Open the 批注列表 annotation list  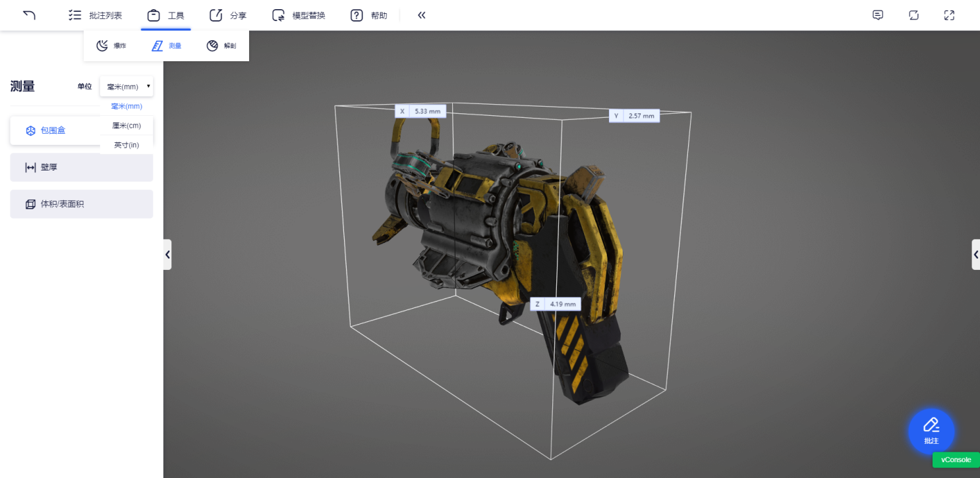(96, 15)
